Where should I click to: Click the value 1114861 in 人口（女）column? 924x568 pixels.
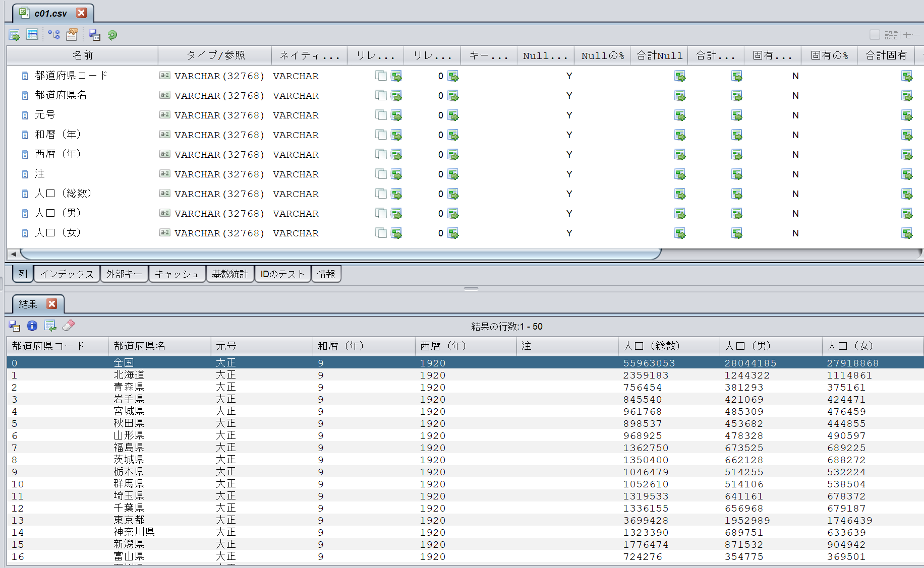coord(849,375)
